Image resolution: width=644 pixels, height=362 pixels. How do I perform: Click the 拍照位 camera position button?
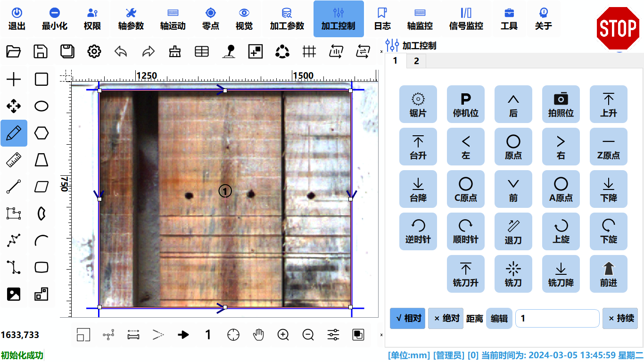[561, 104]
